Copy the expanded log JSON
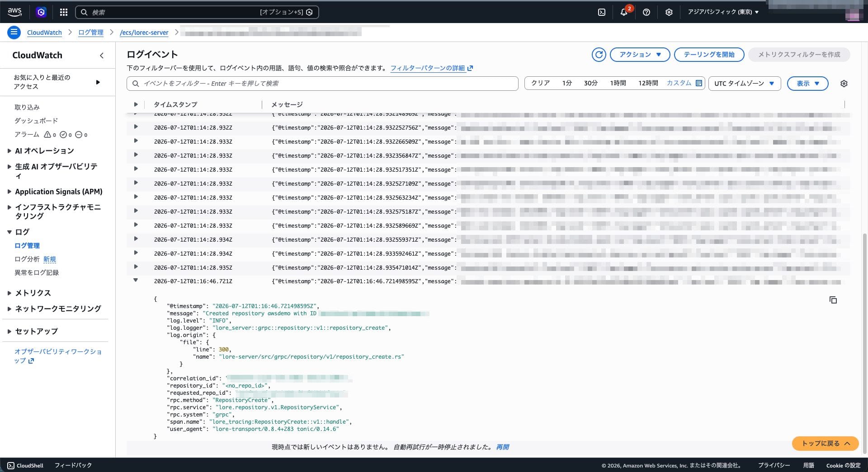The width and height of the screenshot is (868, 472). [x=833, y=300]
